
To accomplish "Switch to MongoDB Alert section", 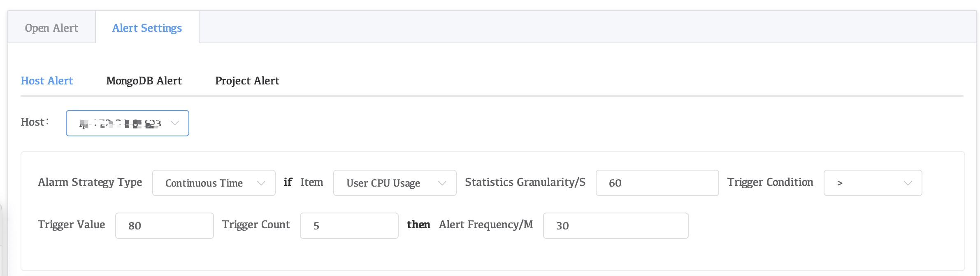I will [x=144, y=81].
